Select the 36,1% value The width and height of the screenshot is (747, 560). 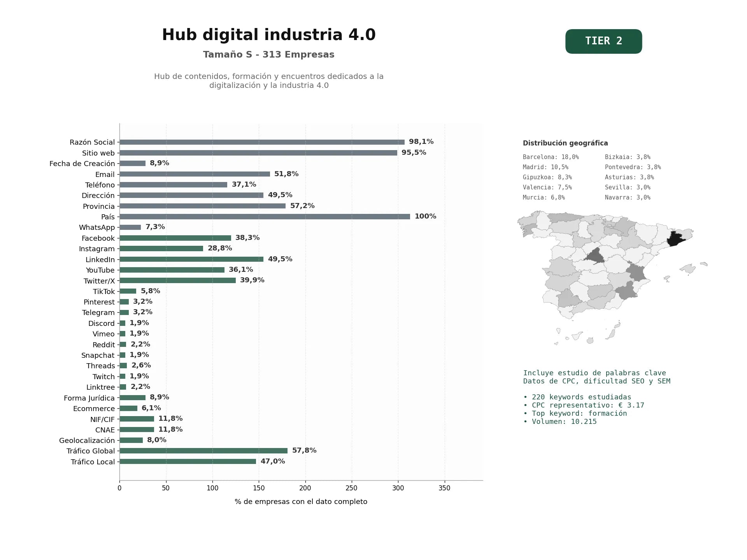pyautogui.click(x=241, y=269)
